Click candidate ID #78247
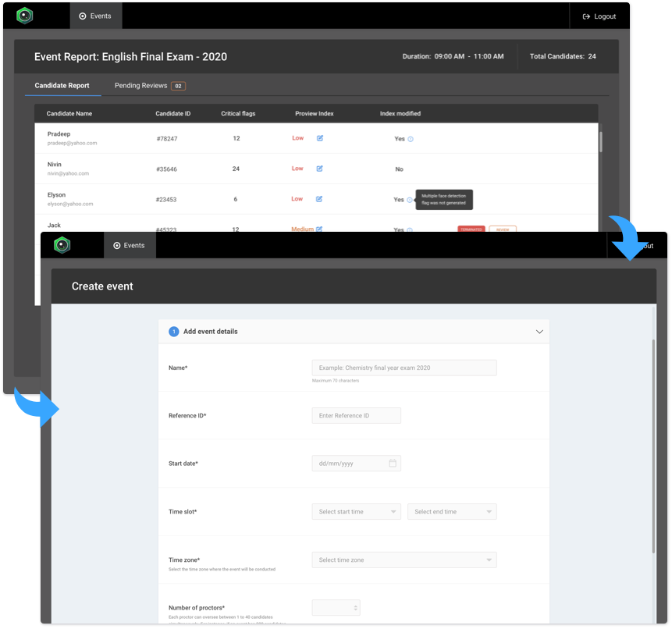 click(167, 138)
